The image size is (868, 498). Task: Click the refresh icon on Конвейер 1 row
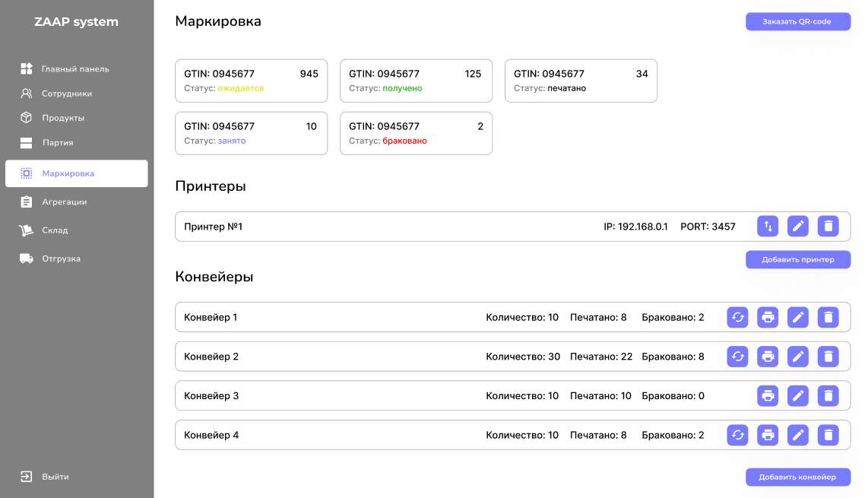click(x=737, y=317)
